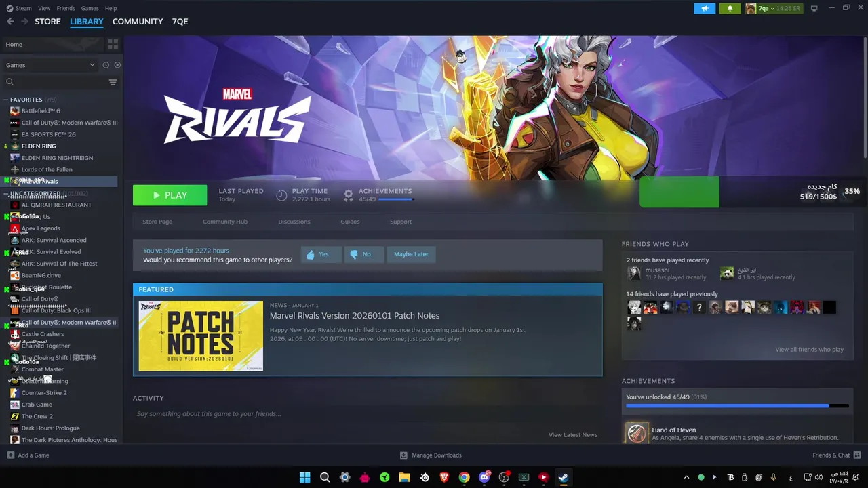The height and width of the screenshot is (488, 868).
Task: Open Discord from taskbar
Action: point(484,477)
